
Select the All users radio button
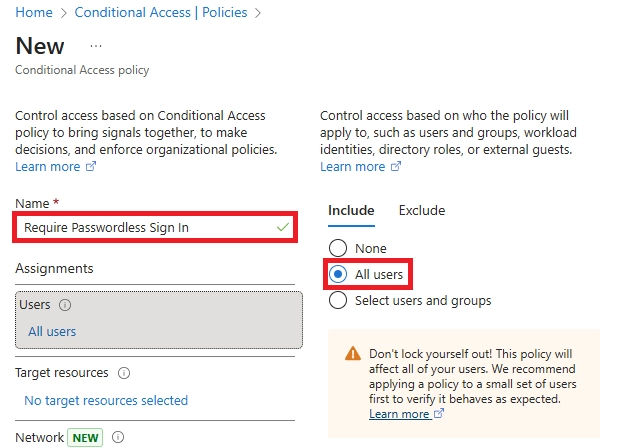click(338, 274)
